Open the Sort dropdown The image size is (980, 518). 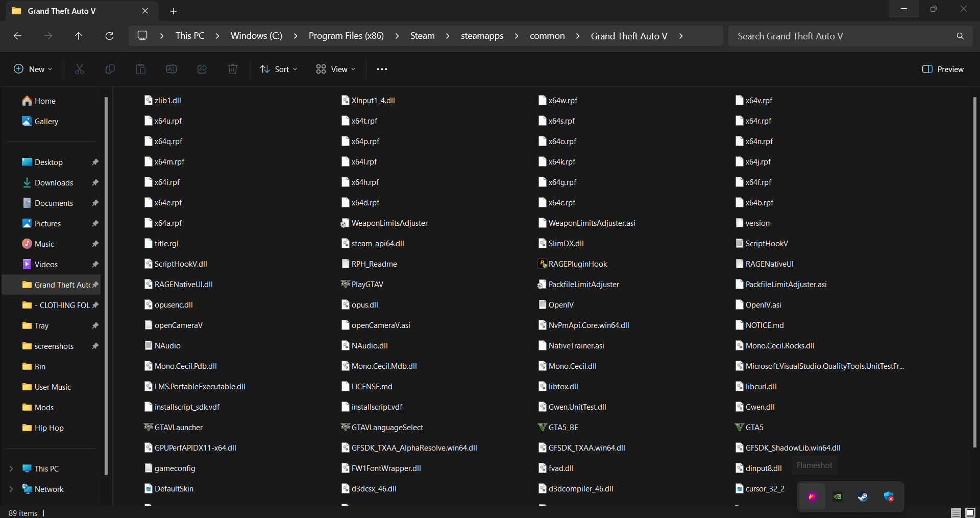278,69
